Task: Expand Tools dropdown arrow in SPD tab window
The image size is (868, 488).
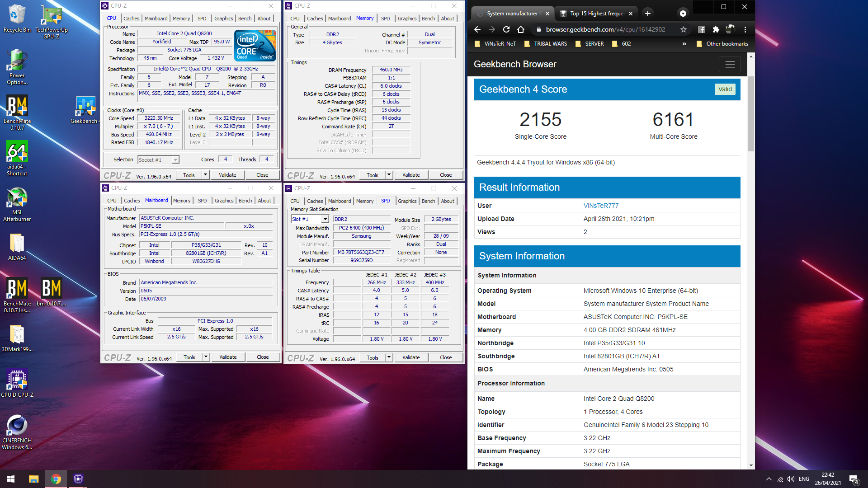Action: point(389,357)
